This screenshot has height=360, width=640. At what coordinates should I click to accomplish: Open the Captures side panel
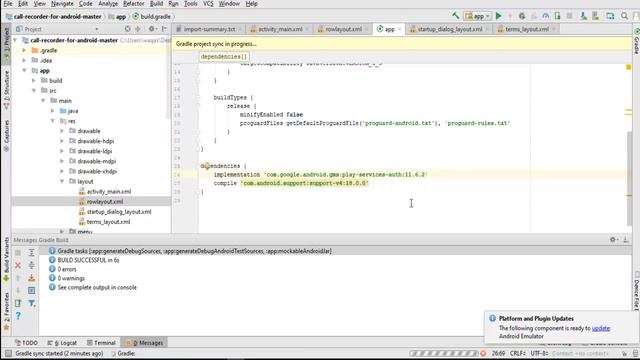click(x=6, y=136)
